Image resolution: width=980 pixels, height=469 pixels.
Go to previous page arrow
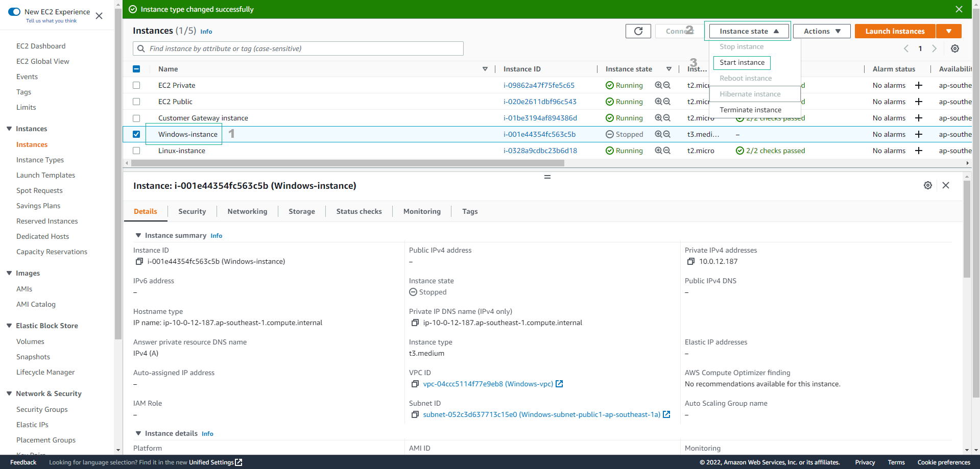906,48
